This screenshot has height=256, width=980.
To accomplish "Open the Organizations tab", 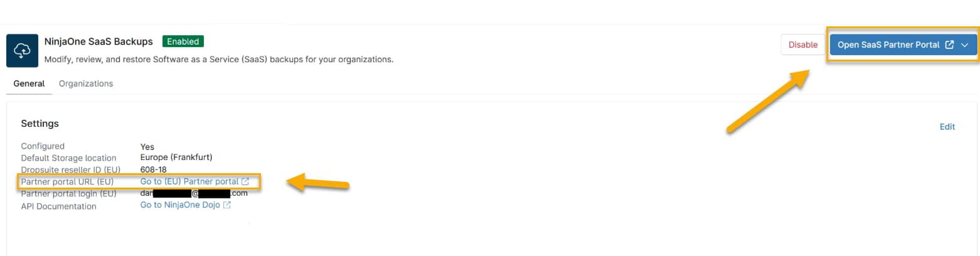I will coord(86,83).
